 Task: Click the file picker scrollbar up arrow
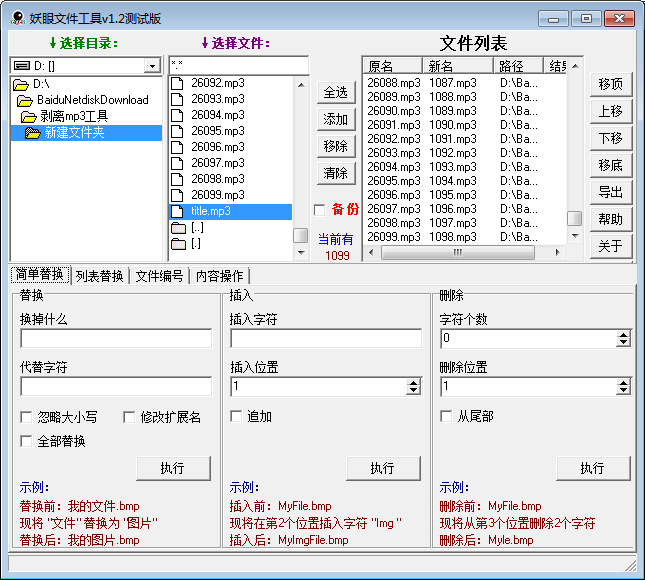[x=301, y=85]
